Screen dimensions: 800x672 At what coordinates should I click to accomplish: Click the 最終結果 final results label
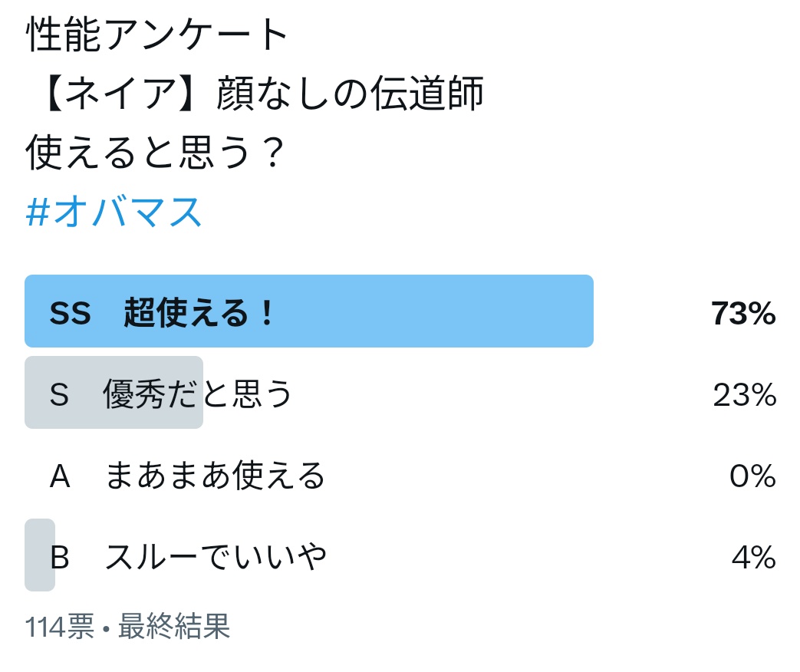point(173,628)
